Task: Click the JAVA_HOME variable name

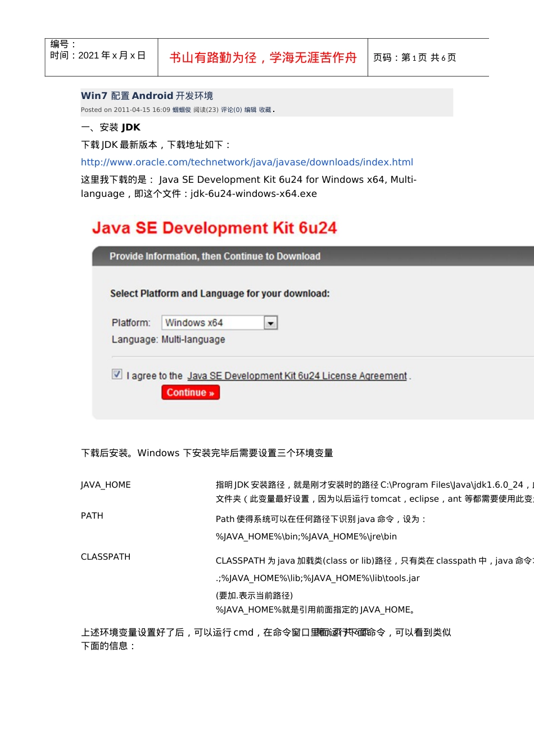Action: pyautogui.click(x=106, y=485)
